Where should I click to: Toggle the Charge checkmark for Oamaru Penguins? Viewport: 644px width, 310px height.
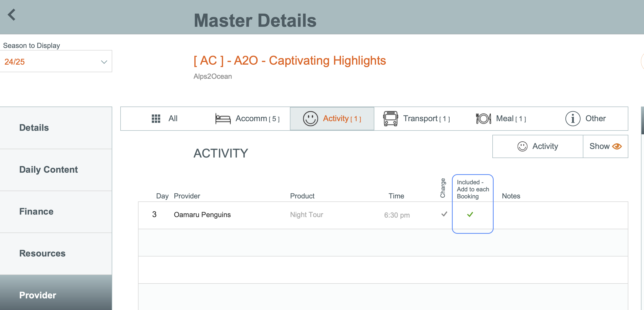[x=444, y=214]
